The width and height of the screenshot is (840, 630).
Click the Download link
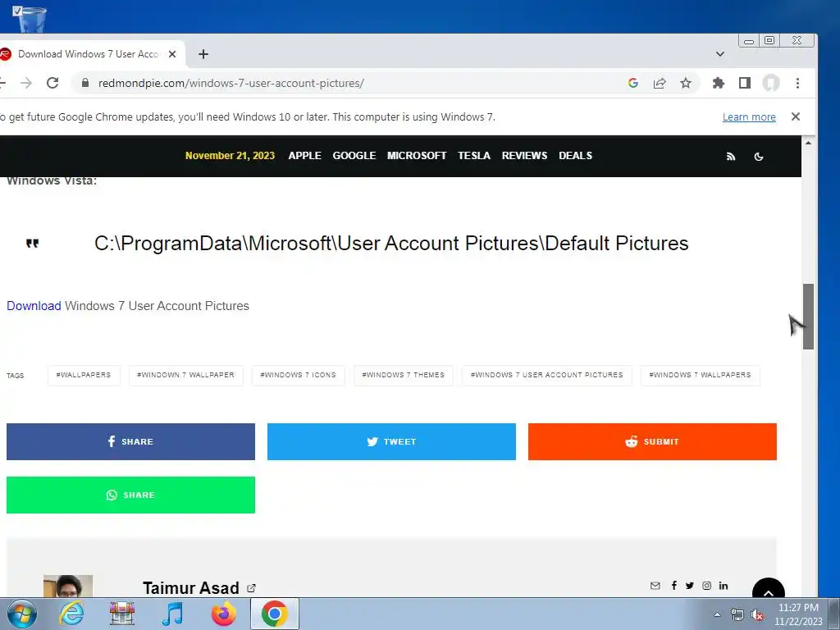(34, 306)
